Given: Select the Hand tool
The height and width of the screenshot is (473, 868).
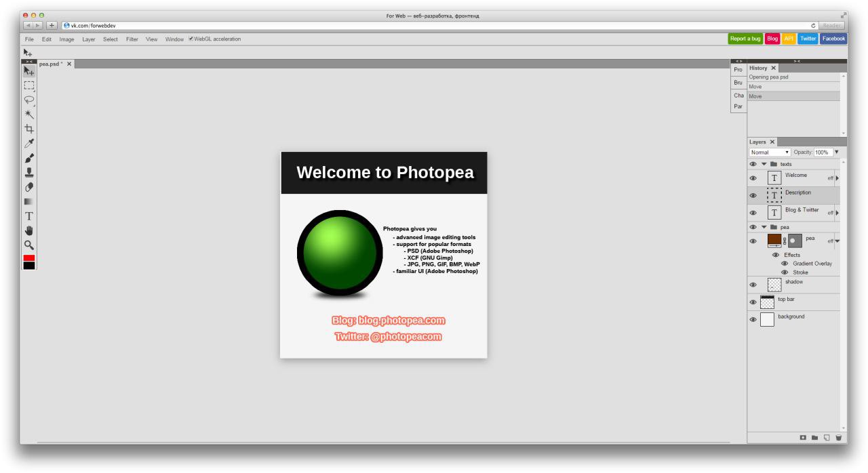Looking at the screenshot, I should pyautogui.click(x=29, y=230).
